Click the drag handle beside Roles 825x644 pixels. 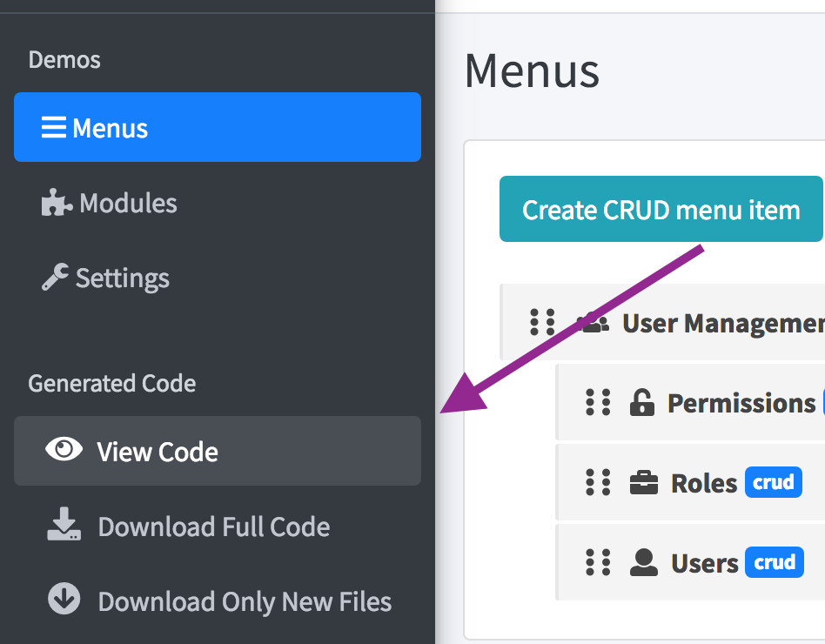(598, 482)
